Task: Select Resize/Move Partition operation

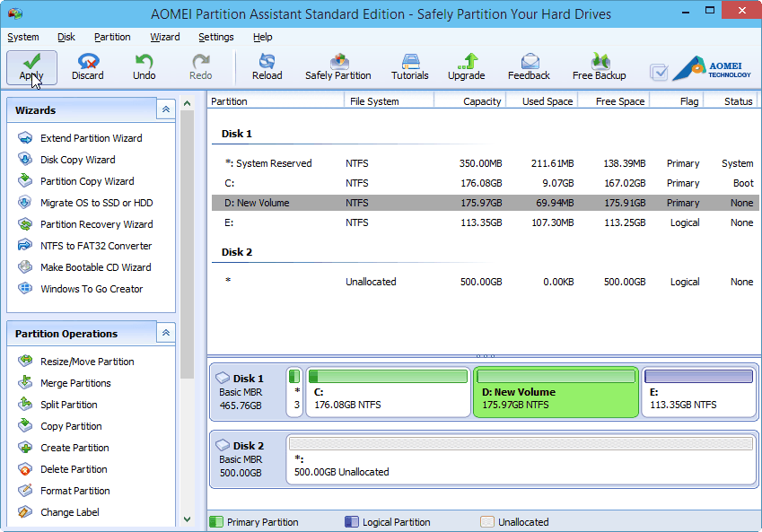Action: [x=87, y=362]
